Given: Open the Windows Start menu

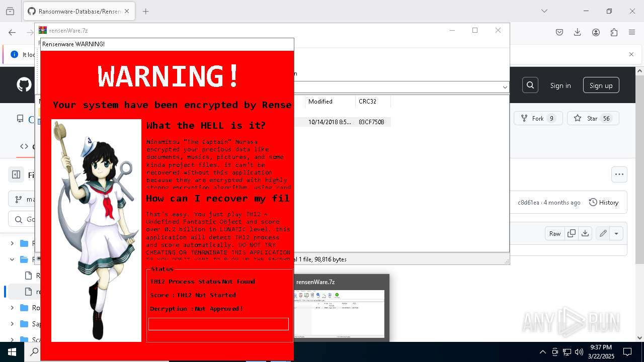Looking at the screenshot, I should pyautogui.click(x=12, y=352).
